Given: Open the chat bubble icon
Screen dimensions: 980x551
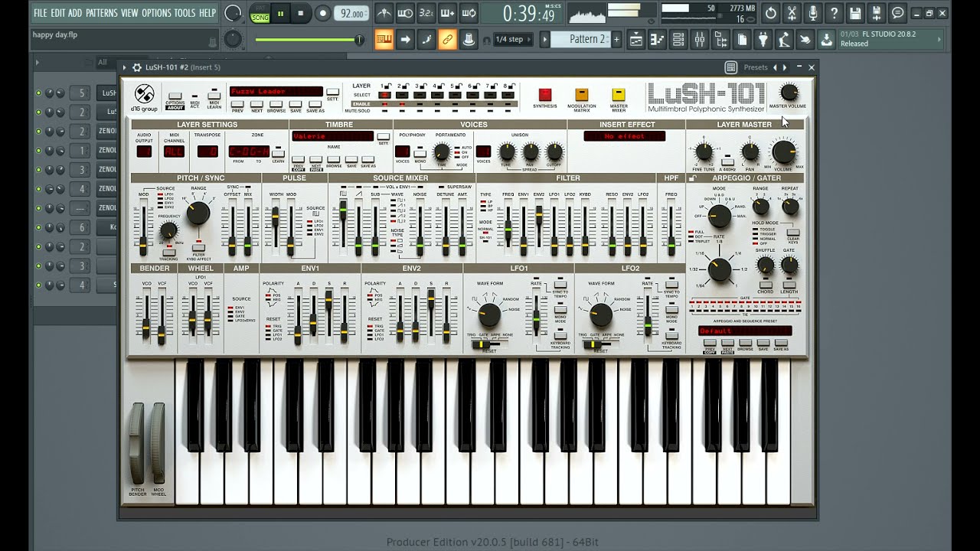Looking at the screenshot, I should point(898,13).
